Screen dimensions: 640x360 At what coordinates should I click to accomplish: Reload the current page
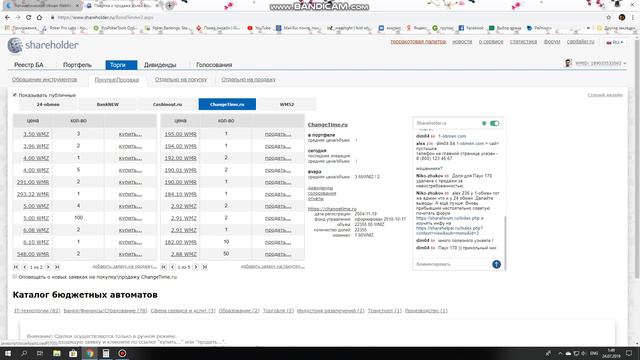tap(29, 18)
